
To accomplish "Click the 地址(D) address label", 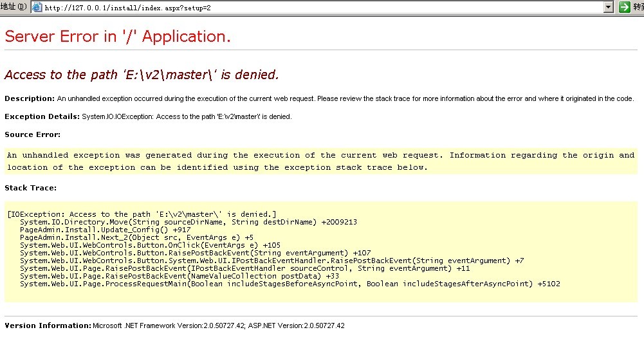I will 14,7.
